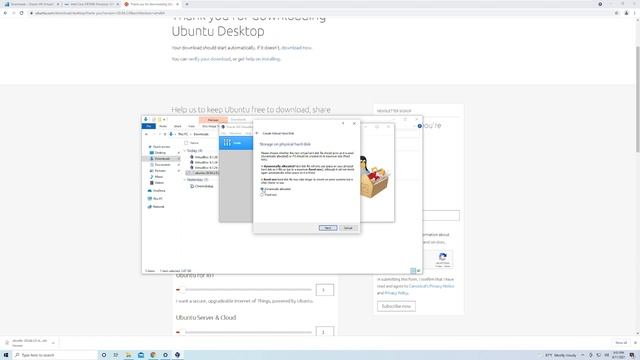Open Canonical's Privacy Notice link
Image resolution: width=640 pixels, height=360 pixels.
tap(431, 286)
